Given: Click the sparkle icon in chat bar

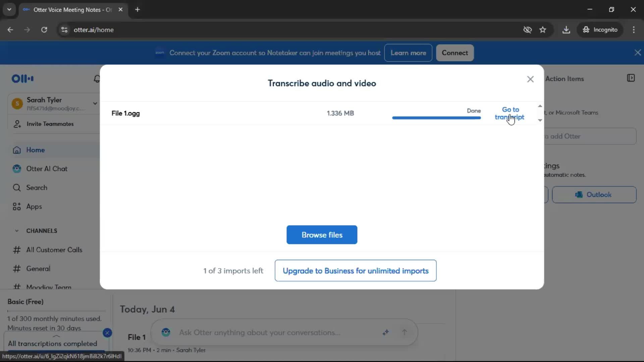Looking at the screenshot, I should tap(386, 333).
